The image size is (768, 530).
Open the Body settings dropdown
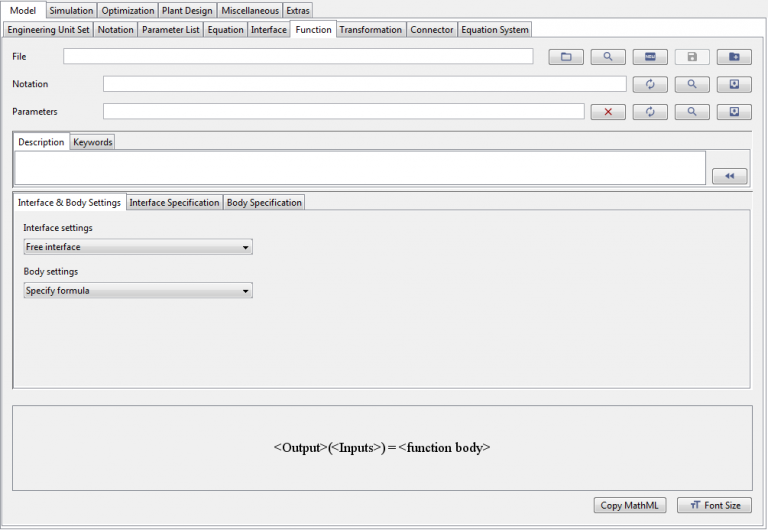[138, 290]
